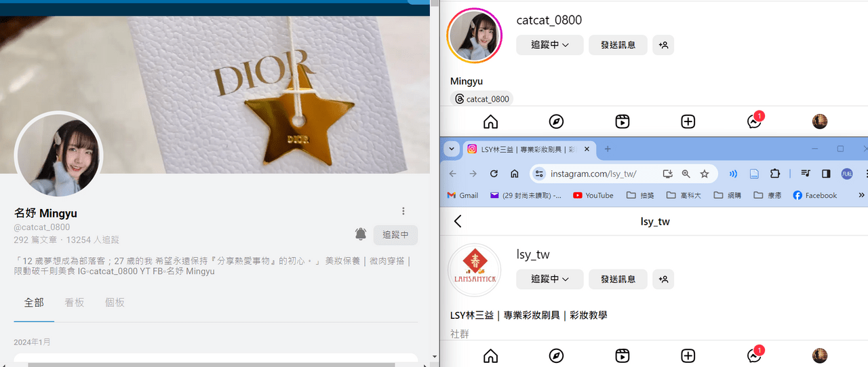The height and width of the screenshot is (367, 868).
Task: Select the 全部 tab
Action: pyautogui.click(x=34, y=303)
